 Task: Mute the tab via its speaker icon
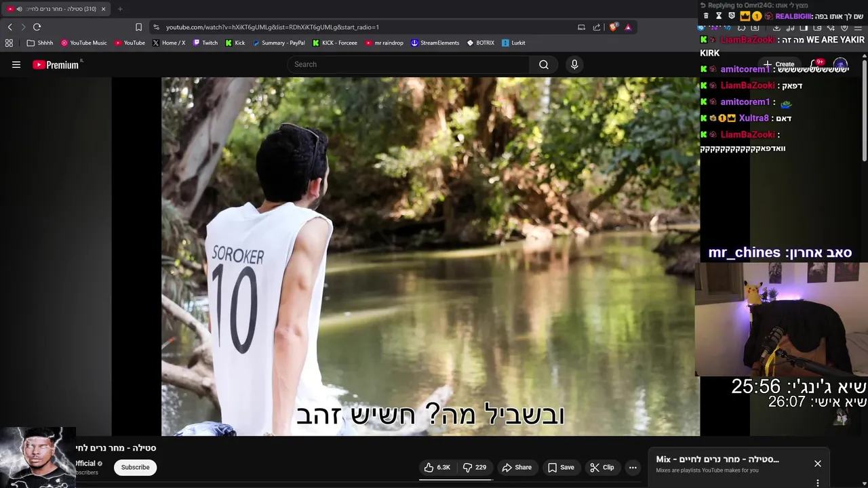coord(19,9)
